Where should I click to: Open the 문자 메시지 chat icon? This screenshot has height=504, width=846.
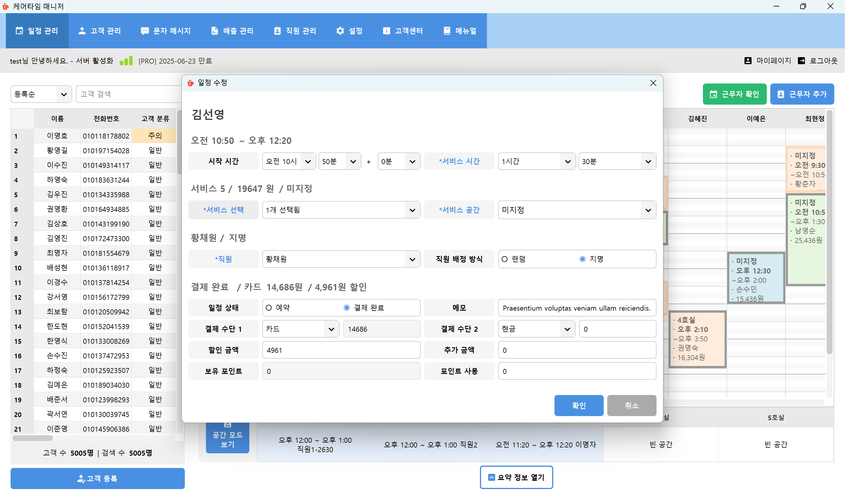point(144,30)
